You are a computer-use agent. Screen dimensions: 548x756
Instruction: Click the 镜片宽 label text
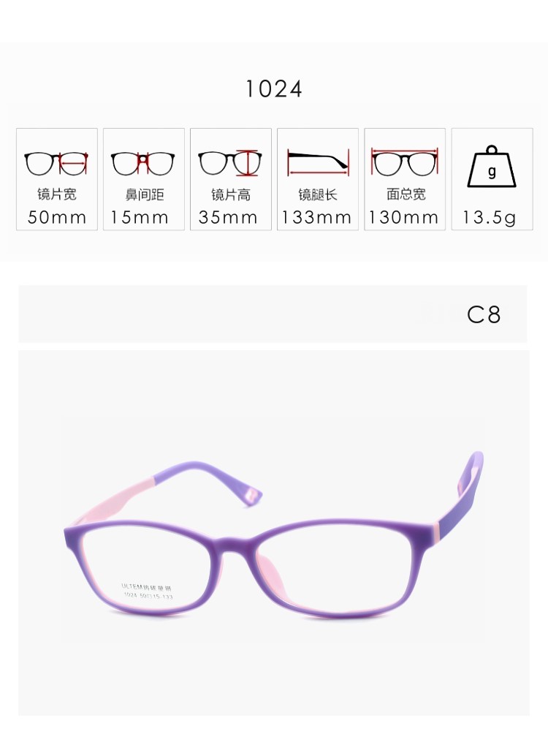coord(57,194)
